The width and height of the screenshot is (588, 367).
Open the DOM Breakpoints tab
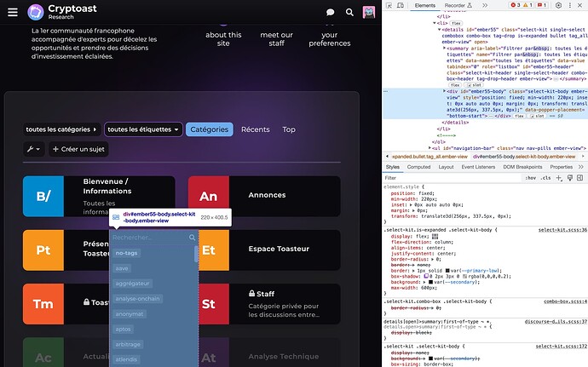pyautogui.click(x=522, y=167)
